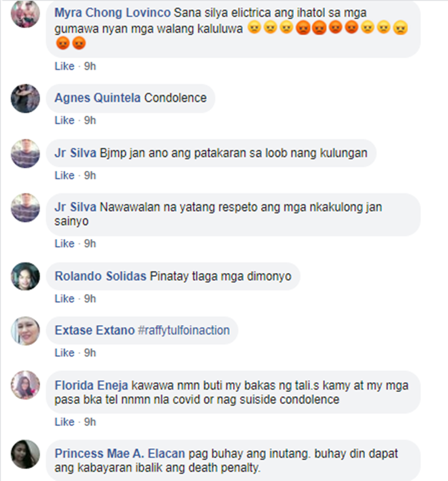Open Princess Mae A. Elacan name link

119,454
